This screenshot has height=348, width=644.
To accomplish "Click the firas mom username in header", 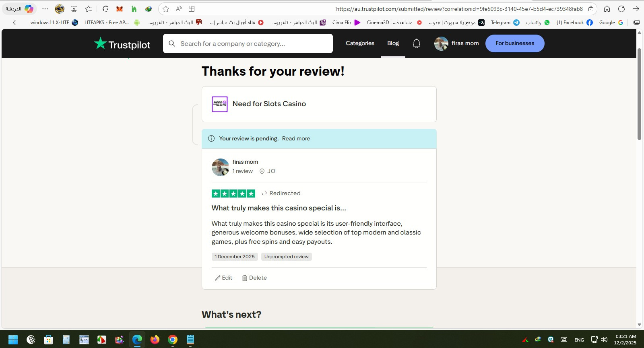I will click(465, 43).
